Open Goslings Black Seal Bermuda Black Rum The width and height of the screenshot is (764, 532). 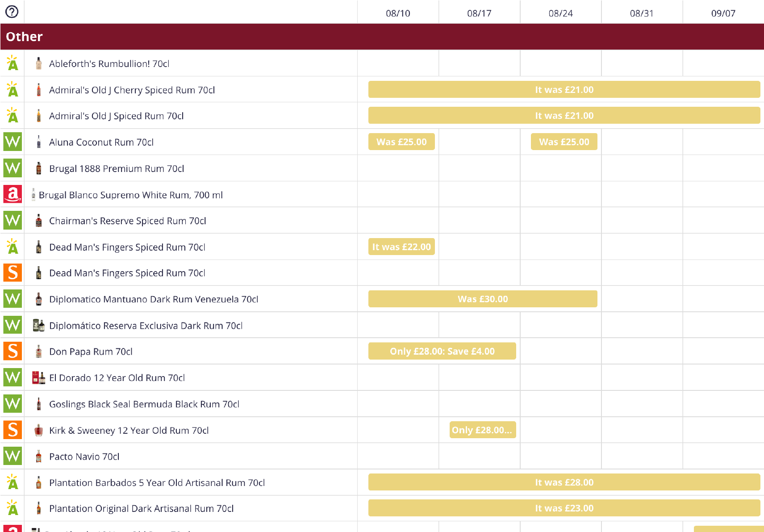point(144,404)
